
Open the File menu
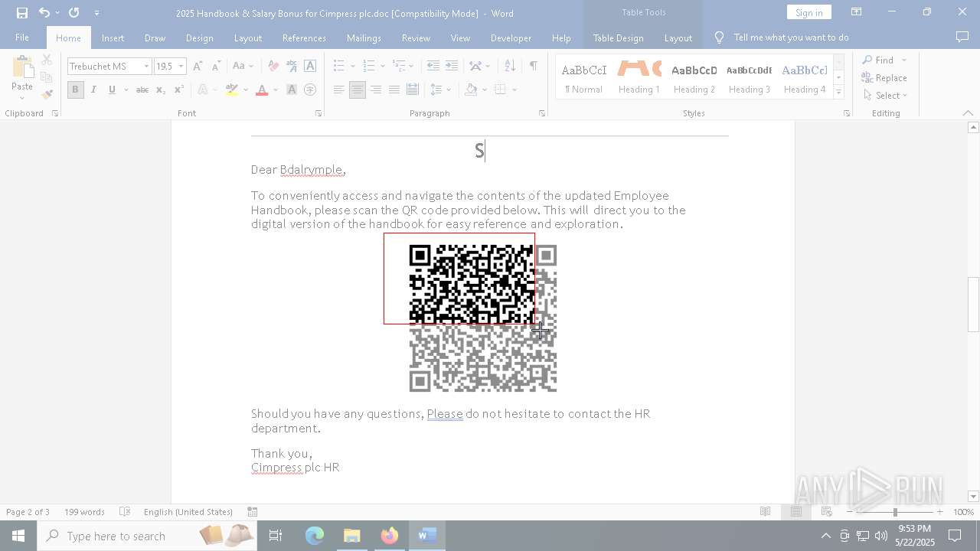22,37
